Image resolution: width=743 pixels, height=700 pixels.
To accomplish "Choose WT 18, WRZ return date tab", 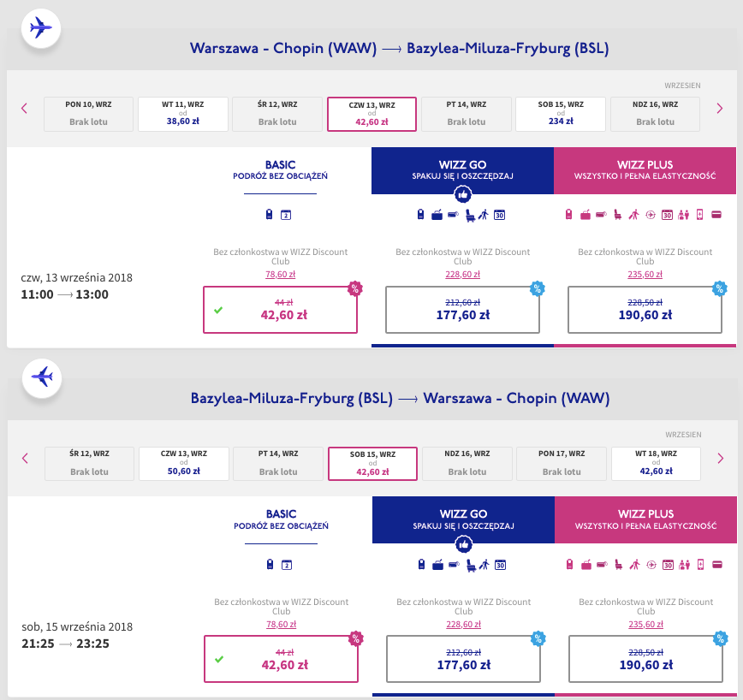I will coord(656,463).
